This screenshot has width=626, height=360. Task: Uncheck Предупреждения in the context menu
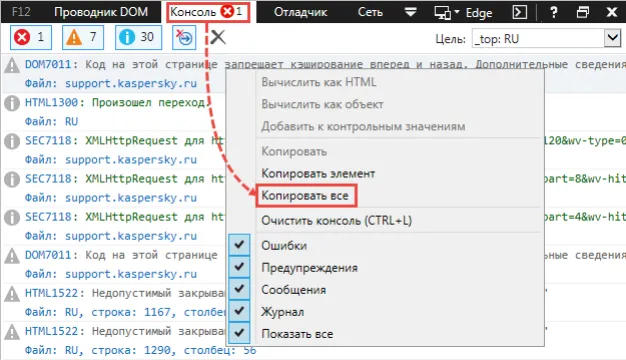coord(239,267)
